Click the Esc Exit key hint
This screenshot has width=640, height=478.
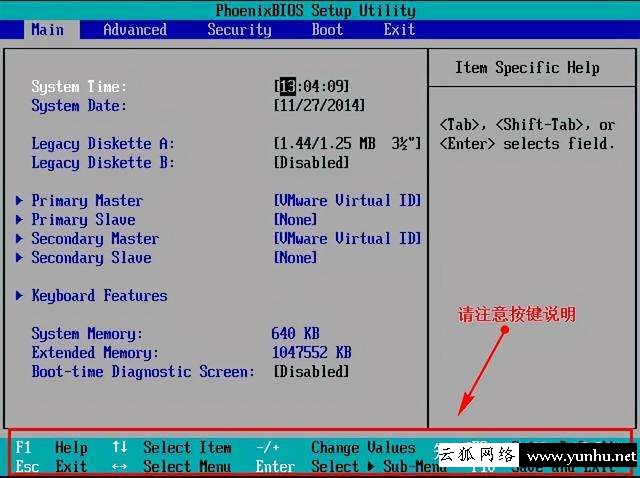(51, 466)
